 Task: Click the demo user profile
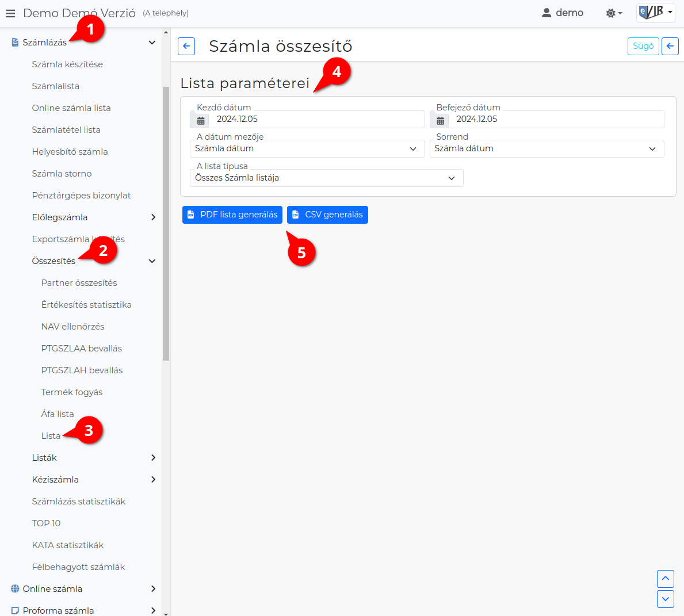tap(563, 13)
